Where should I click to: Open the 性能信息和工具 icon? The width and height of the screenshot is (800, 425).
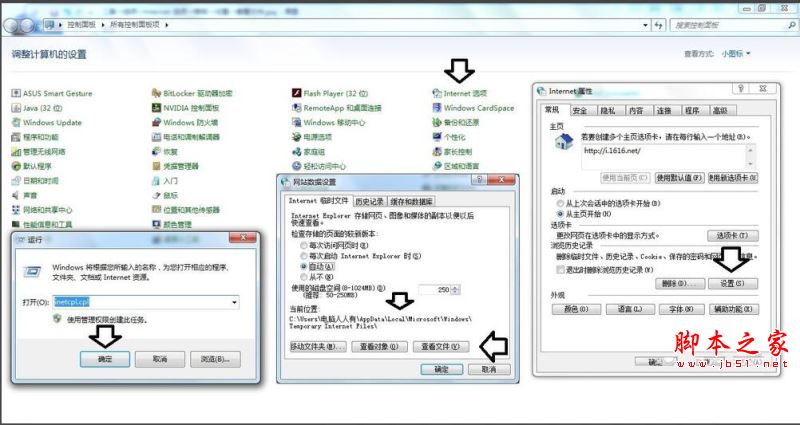16,224
